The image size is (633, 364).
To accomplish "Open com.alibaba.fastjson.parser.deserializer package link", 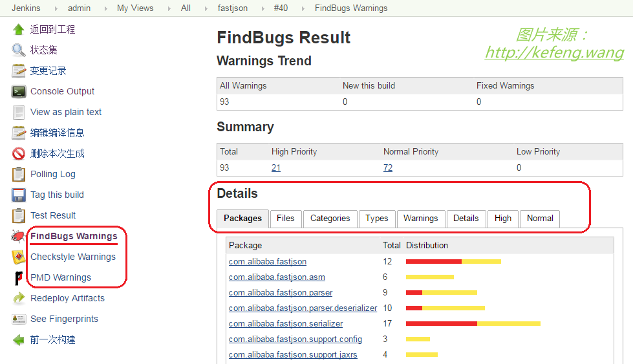I will [x=303, y=308].
